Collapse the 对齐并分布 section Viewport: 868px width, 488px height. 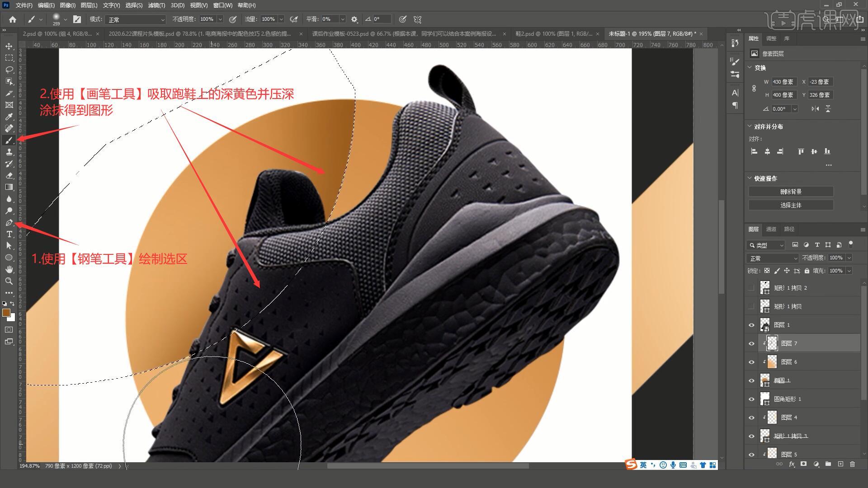click(750, 127)
